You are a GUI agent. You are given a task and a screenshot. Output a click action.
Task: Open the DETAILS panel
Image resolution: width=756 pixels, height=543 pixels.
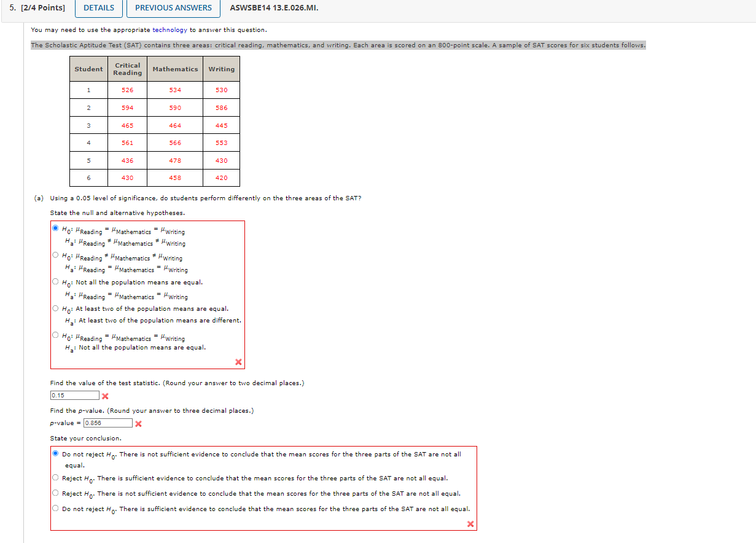pos(98,9)
